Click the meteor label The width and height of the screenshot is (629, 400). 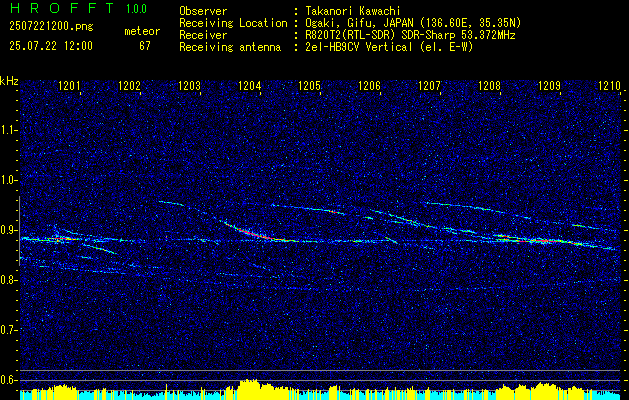pos(142,31)
